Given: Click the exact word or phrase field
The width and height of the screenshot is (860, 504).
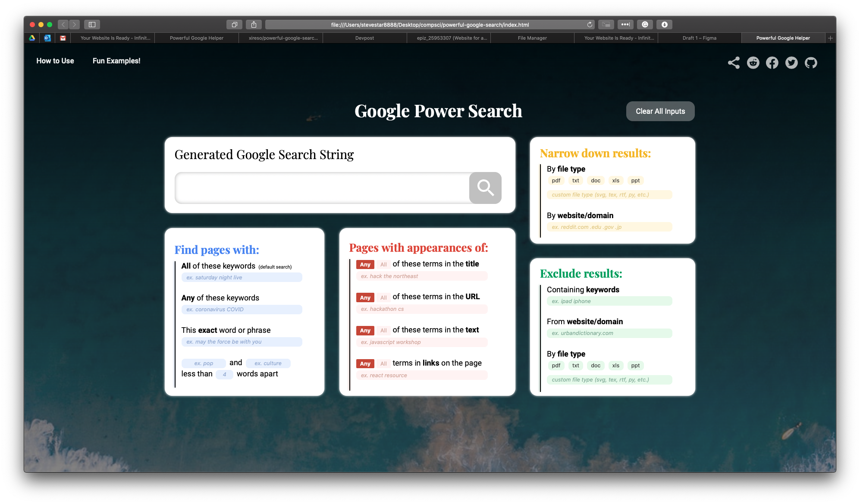Looking at the screenshot, I should click(242, 342).
